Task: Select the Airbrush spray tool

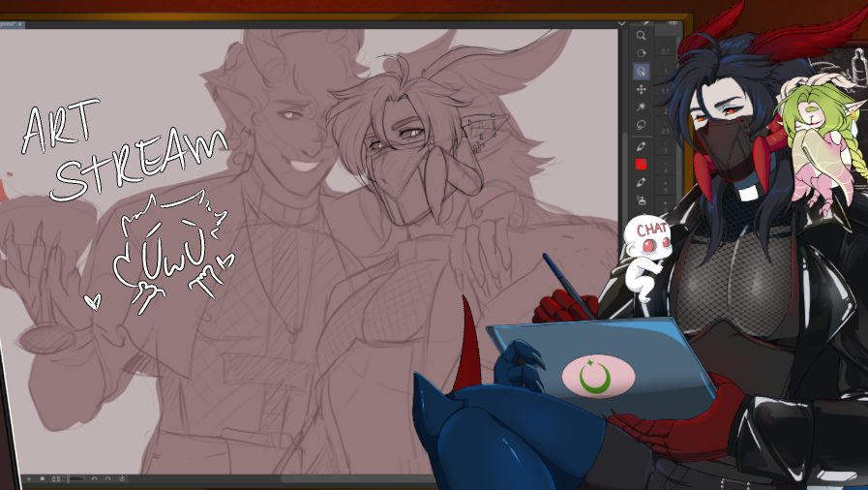Action: [x=641, y=199]
